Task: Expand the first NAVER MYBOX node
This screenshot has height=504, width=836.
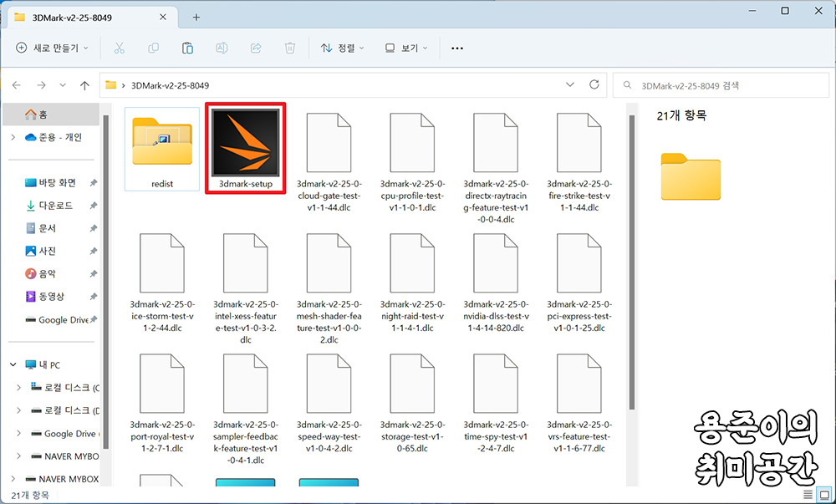Action: pos(19,456)
